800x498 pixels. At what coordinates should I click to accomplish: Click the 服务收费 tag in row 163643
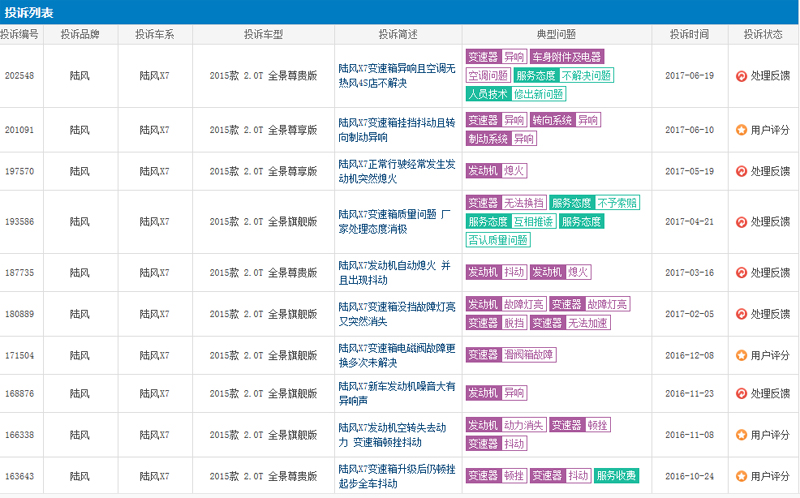coord(616,476)
